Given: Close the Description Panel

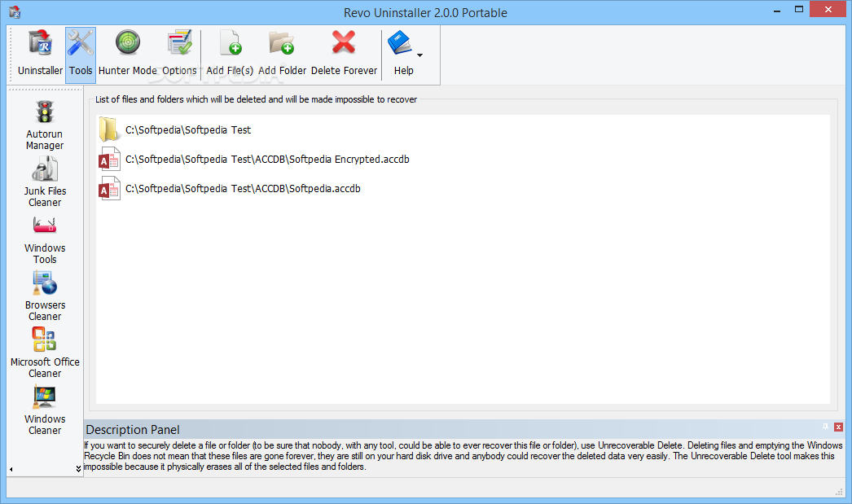Looking at the screenshot, I should (x=838, y=427).
